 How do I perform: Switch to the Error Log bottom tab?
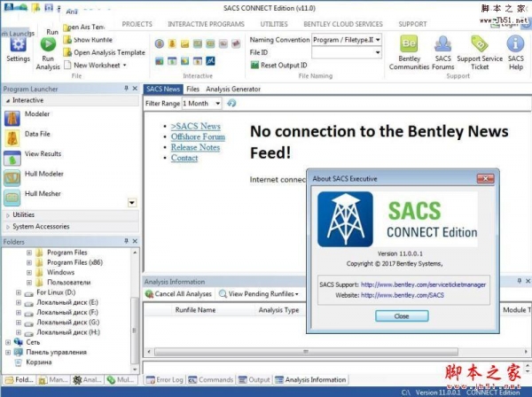tap(165, 379)
